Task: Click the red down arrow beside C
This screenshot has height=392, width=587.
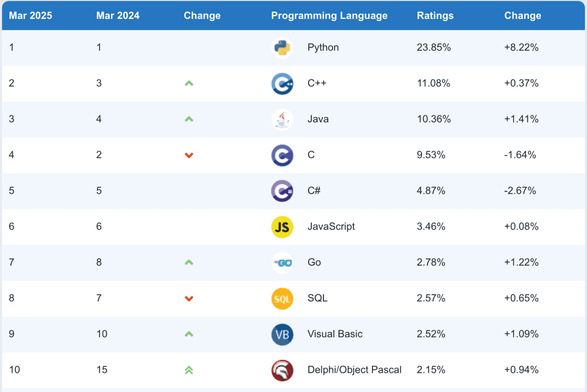Action: coord(189,155)
